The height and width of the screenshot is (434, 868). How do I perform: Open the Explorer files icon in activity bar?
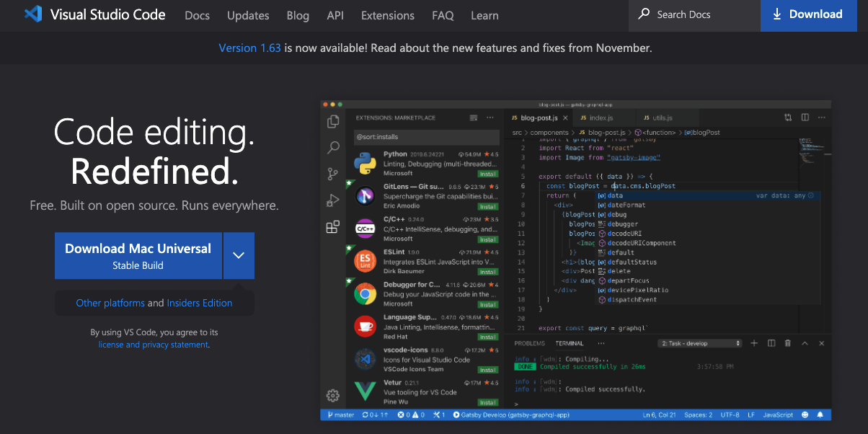click(333, 122)
